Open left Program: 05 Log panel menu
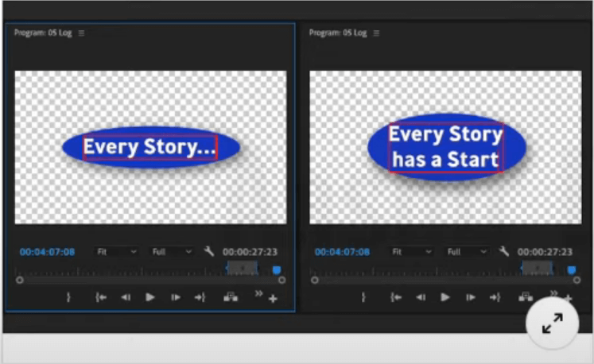Screen dimensions: 594x364 pyautogui.click(x=82, y=33)
